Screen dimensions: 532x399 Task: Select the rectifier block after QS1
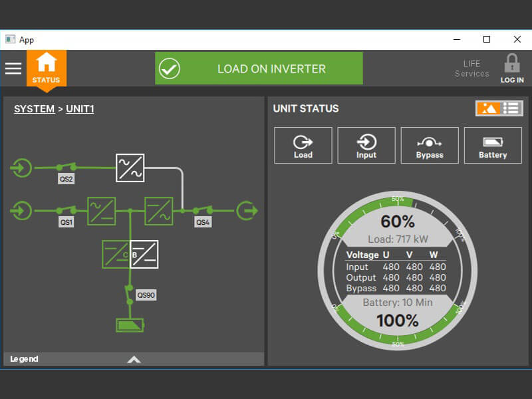pos(101,211)
